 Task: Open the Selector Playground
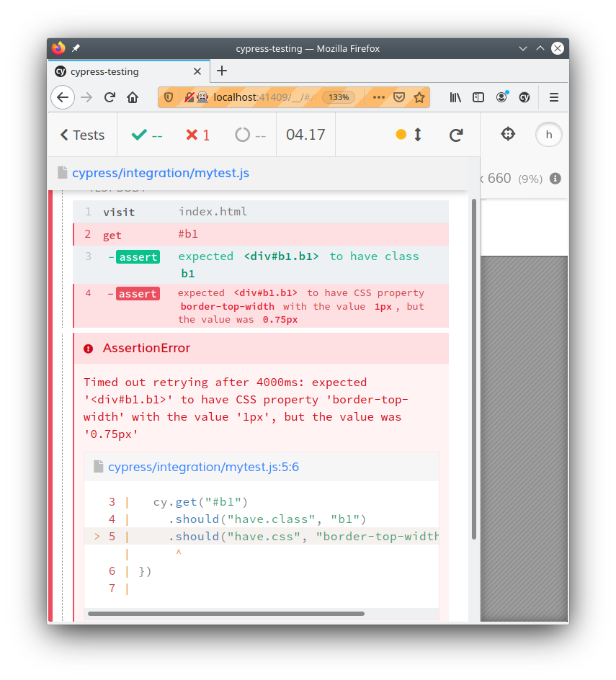[x=507, y=134]
